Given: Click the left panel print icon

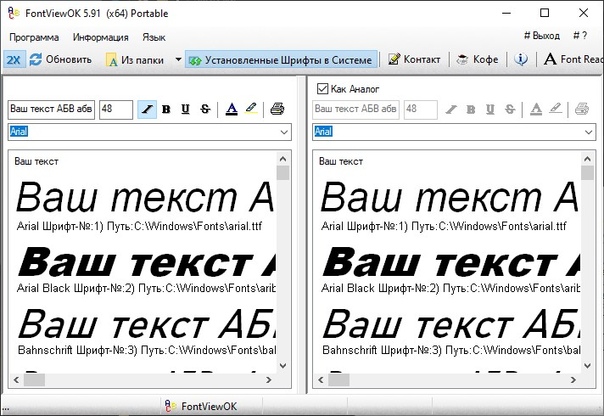Looking at the screenshot, I should [x=277, y=109].
